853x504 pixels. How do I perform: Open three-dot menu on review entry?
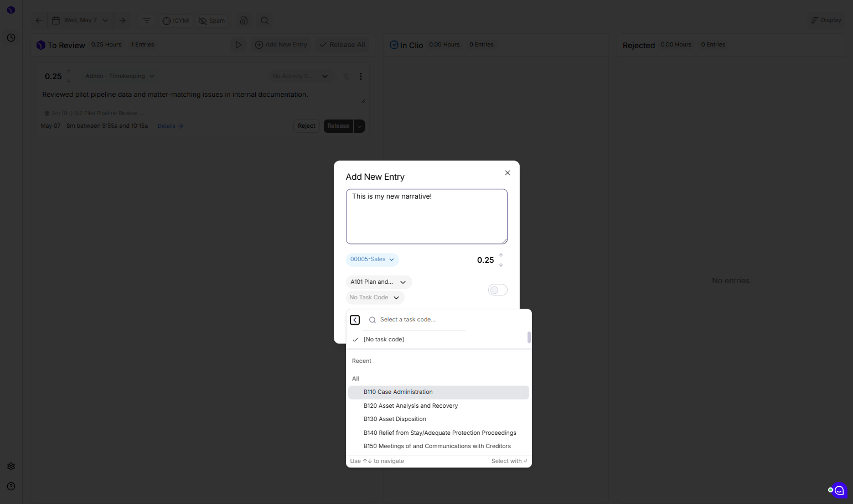click(x=361, y=76)
